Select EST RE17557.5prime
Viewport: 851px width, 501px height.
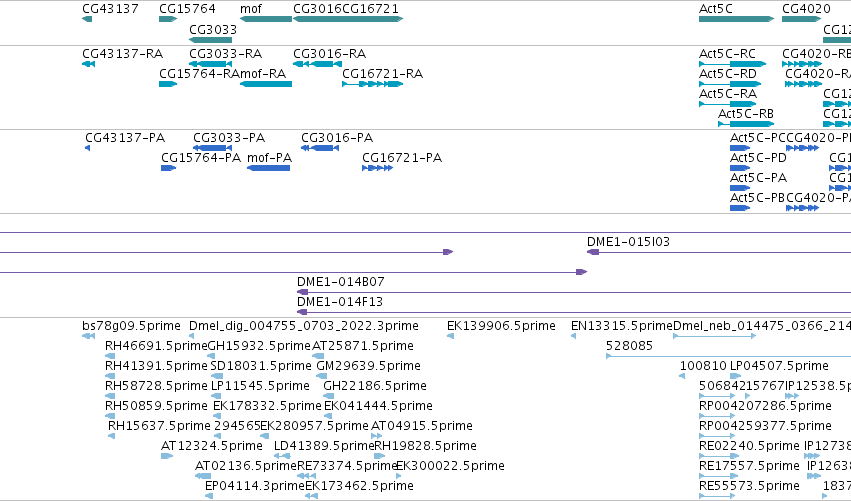[720, 477]
